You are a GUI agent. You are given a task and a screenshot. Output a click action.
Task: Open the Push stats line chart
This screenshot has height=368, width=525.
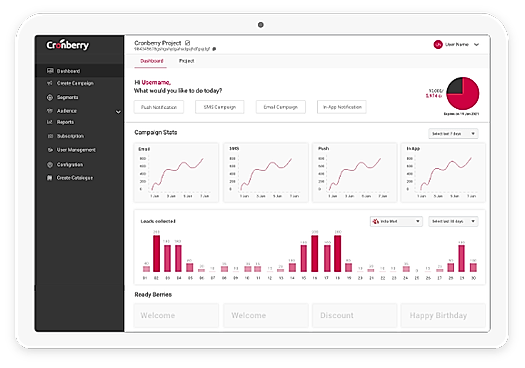tap(355, 173)
